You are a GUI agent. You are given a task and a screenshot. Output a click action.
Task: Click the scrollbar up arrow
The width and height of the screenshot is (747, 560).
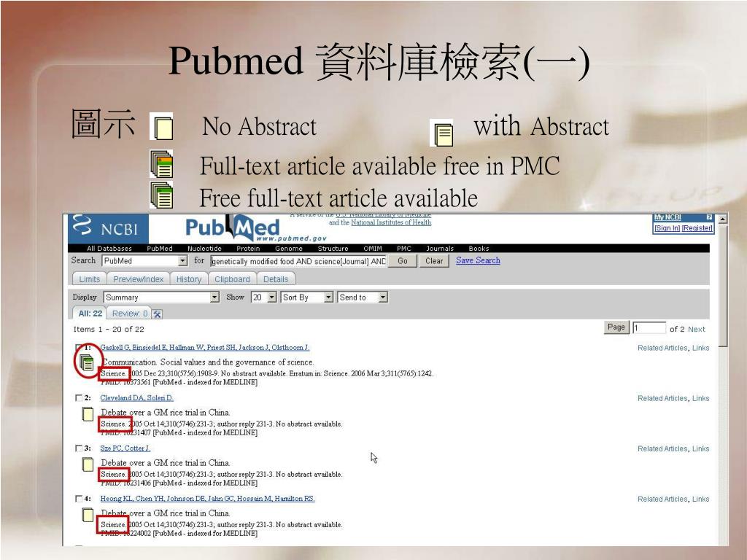tap(723, 219)
